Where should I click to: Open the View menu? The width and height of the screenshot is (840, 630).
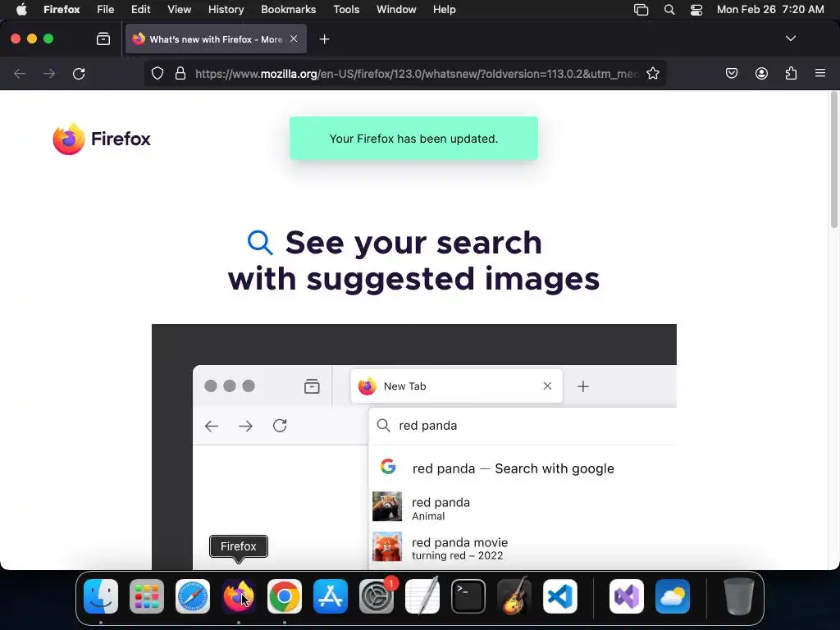pyautogui.click(x=179, y=9)
